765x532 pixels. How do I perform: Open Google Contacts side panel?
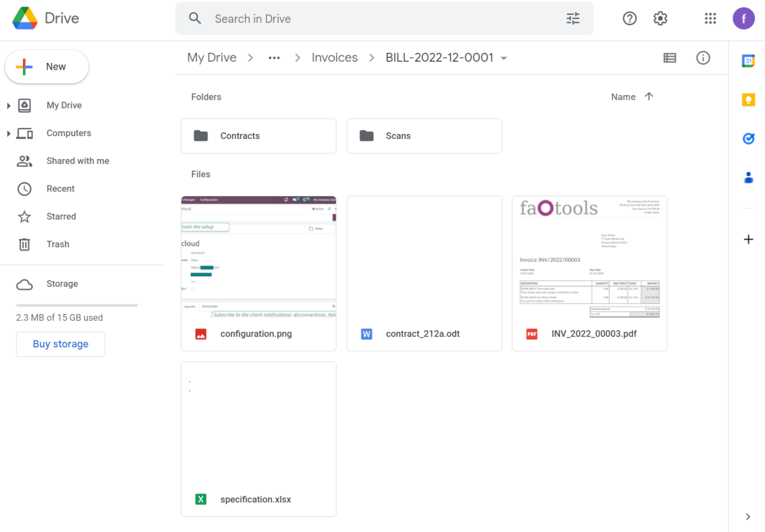tap(748, 177)
